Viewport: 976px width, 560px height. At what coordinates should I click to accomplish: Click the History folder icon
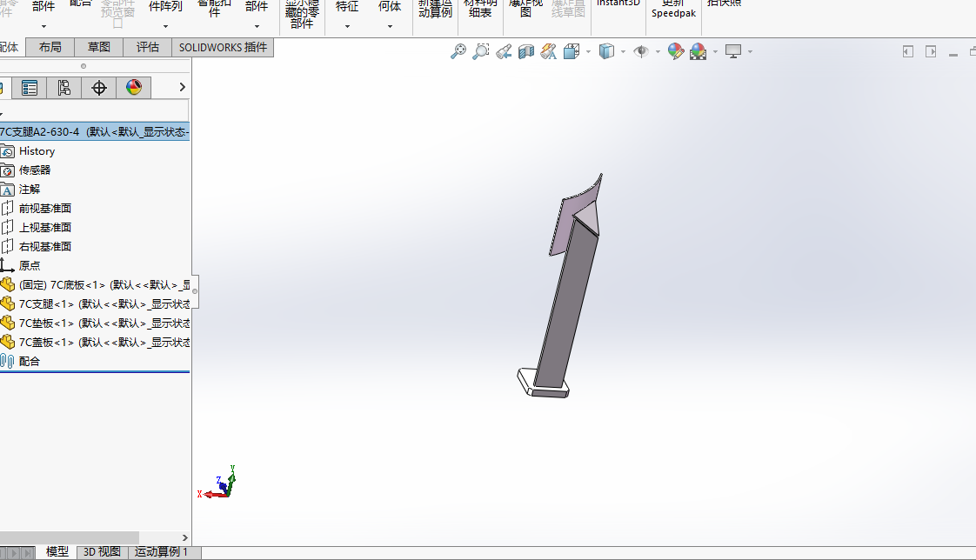coord(8,151)
